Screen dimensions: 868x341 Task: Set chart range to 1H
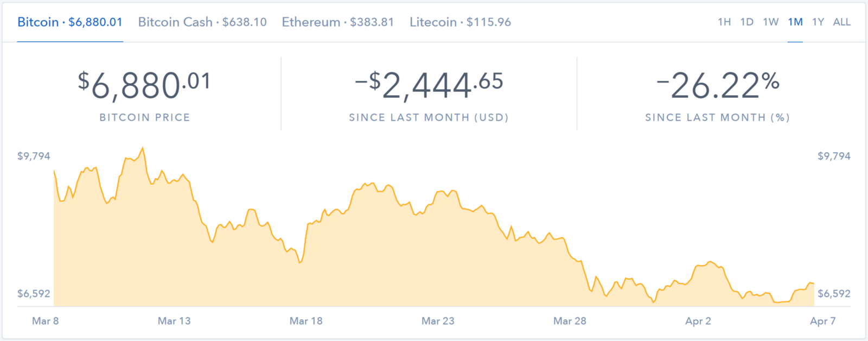click(x=724, y=22)
